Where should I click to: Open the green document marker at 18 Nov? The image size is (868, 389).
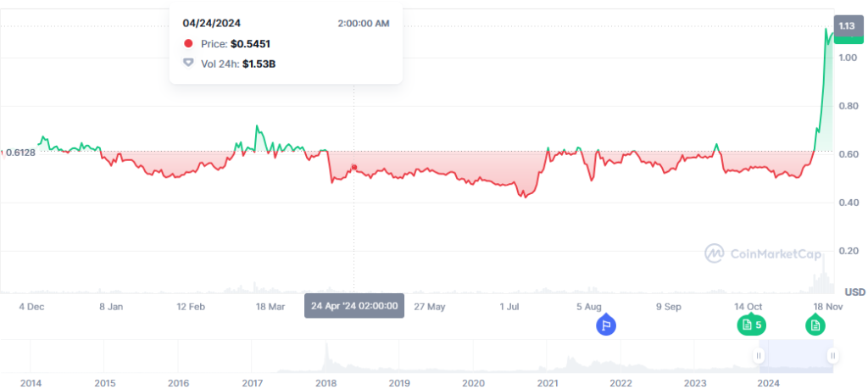tap(815, 324)
